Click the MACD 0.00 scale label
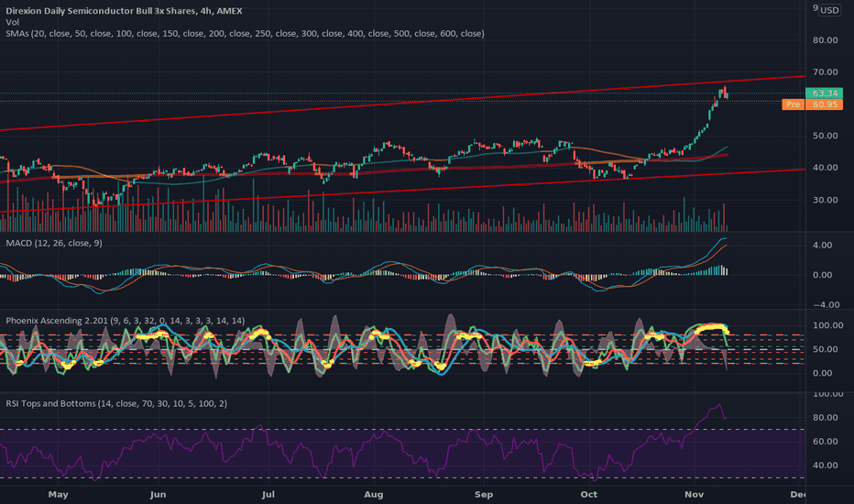Viewport: 854px width, 504px height. [x=822, y=275]
